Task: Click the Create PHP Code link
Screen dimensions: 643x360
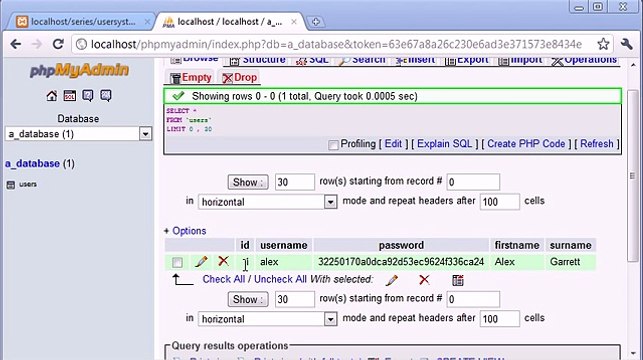Action: (x=526, y=144)
